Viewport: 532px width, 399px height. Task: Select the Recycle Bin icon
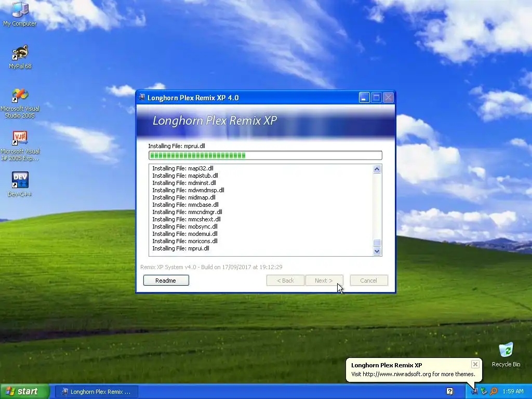506,354
